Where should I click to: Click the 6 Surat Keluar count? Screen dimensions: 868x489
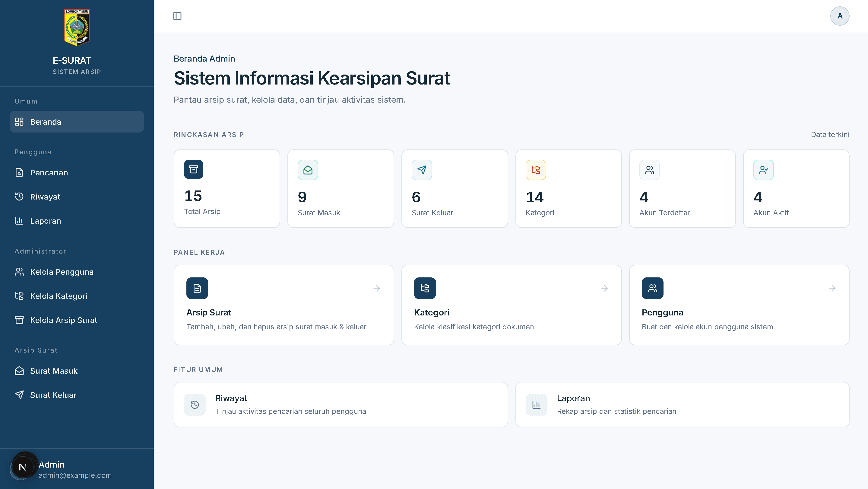click(x=416, y=197)
